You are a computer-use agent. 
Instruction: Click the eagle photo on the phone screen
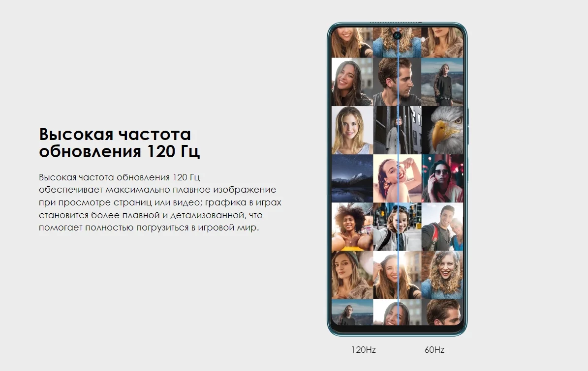tap(443, 130)
